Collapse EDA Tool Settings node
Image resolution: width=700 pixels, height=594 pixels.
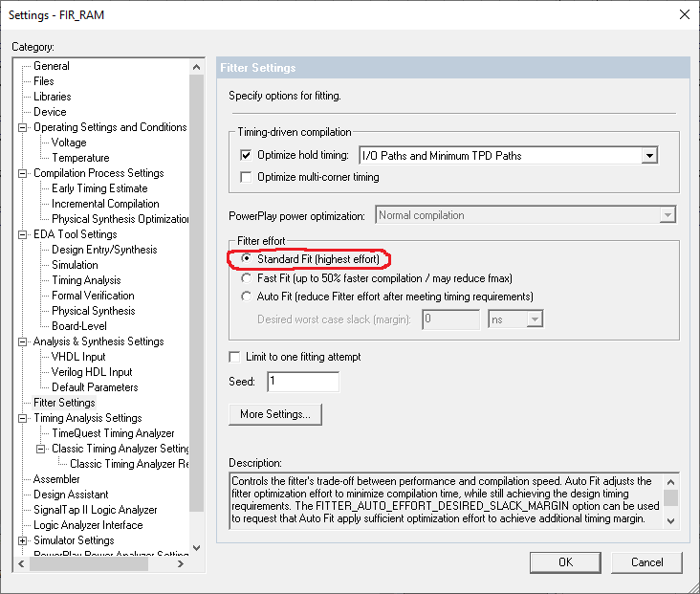pyautogui.click(x=22, y=235)
